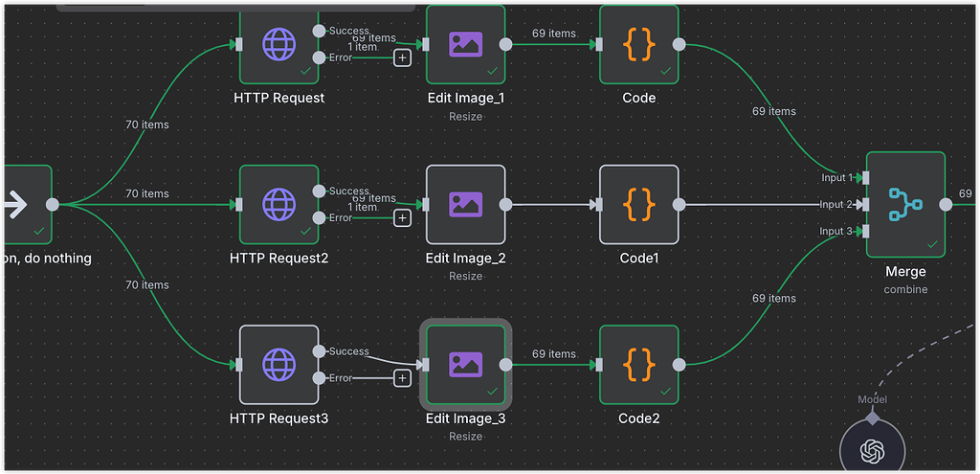The height and width of the screenshot is (474, 980).
Task: Click the 'HTTP Request' node label
Action: pos(278,99)
